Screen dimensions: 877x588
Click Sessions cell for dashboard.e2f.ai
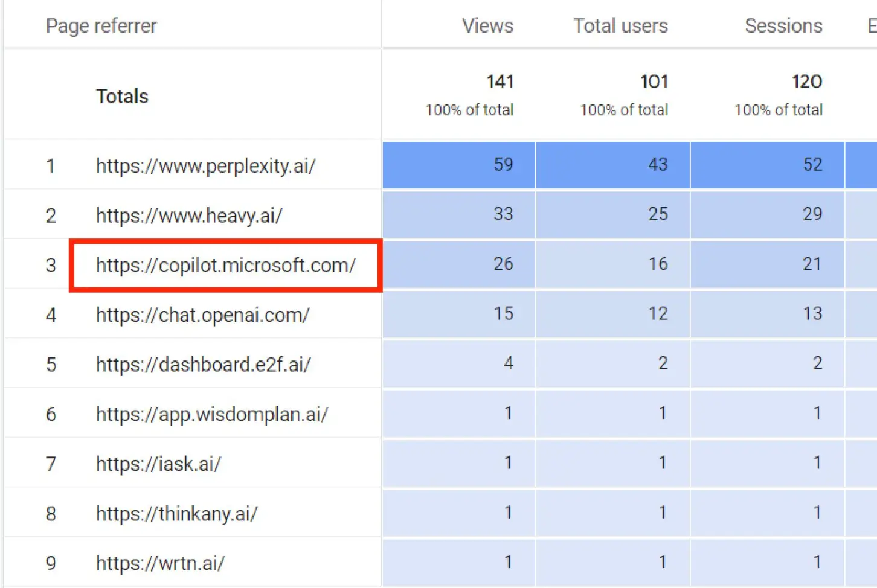(768, 363)
